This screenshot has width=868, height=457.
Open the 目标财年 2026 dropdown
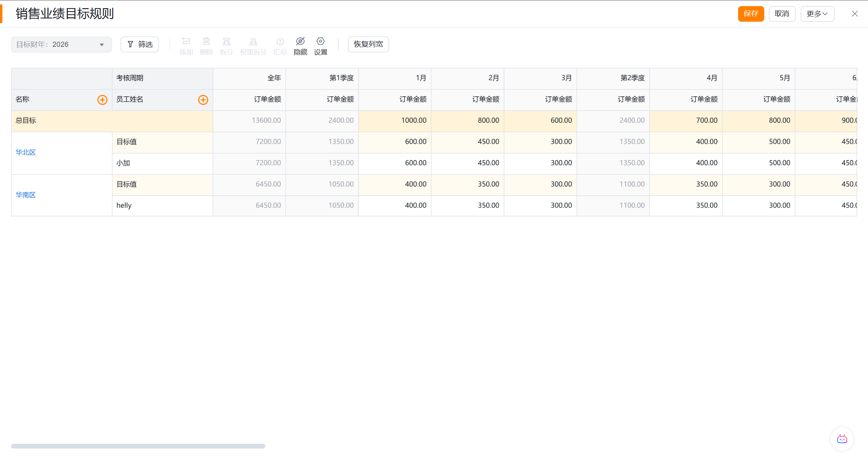tap(61, 44)
